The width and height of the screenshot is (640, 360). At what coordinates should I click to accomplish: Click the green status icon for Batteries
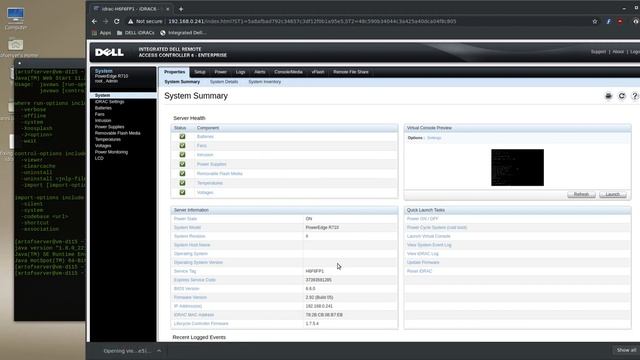pos(182,136)
